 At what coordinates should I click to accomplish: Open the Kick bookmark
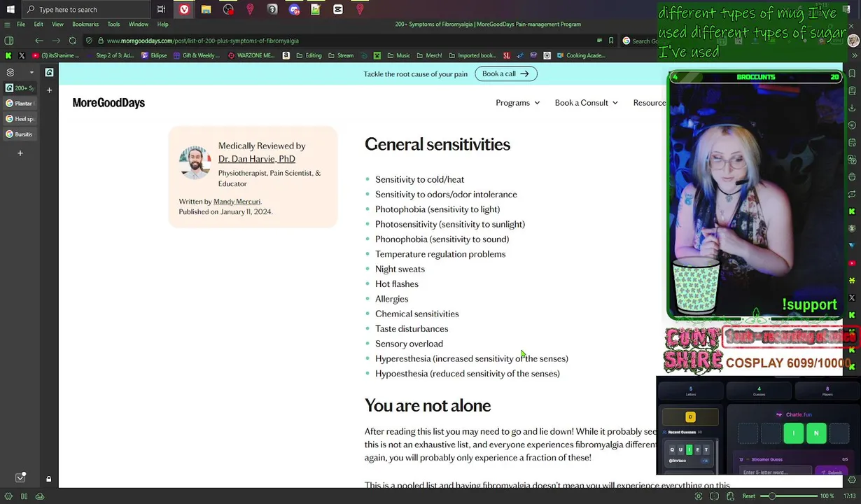click(8, 55)
